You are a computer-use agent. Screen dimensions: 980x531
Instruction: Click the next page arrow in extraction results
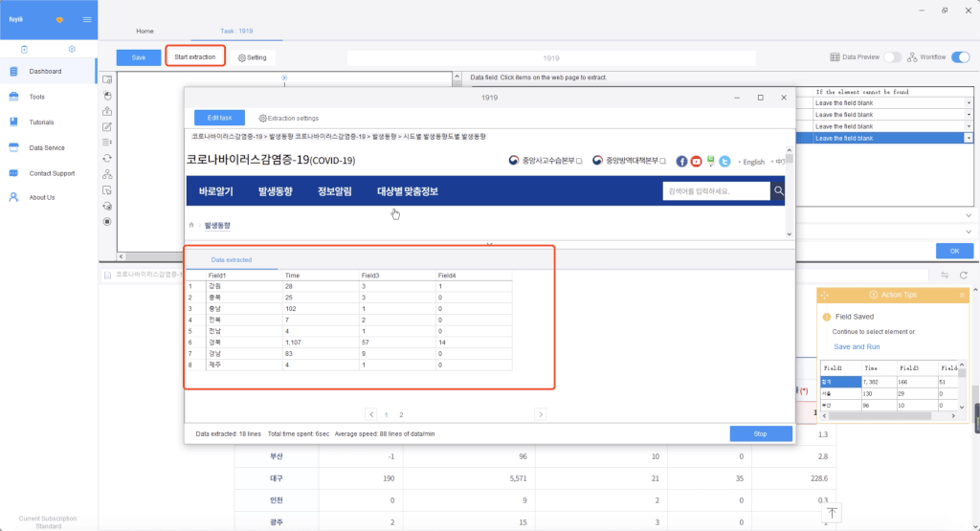click(541, 414)
